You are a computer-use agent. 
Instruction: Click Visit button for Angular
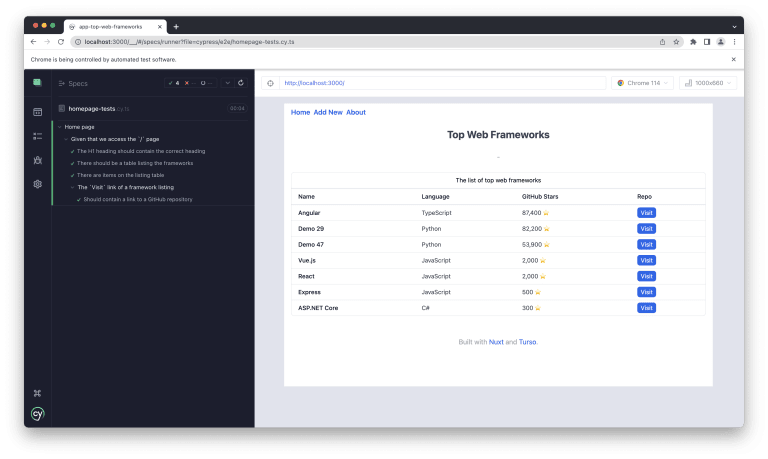[x=646, y=213]
